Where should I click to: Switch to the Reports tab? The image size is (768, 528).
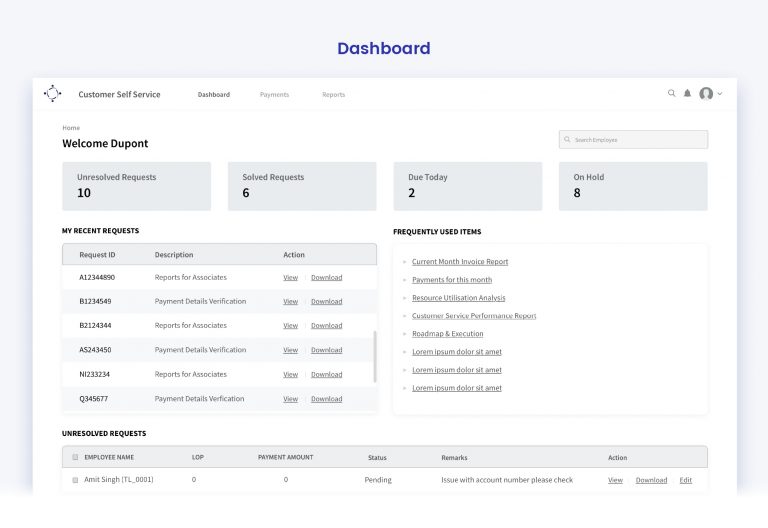[x=334, y=95]
